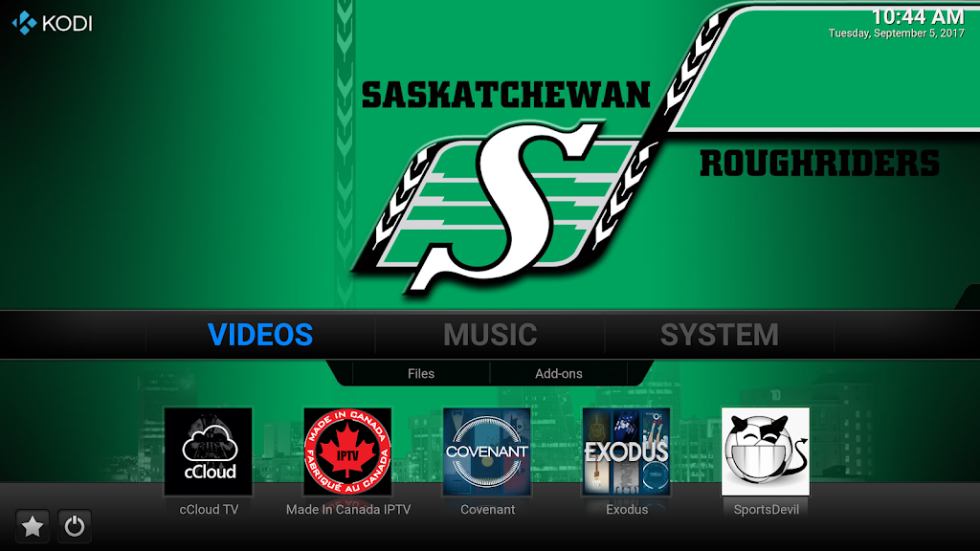This screenshot has height=551, width=980.
Task: Launch Made In Canada IPTV add-on icon
Action: pos(347,452)
